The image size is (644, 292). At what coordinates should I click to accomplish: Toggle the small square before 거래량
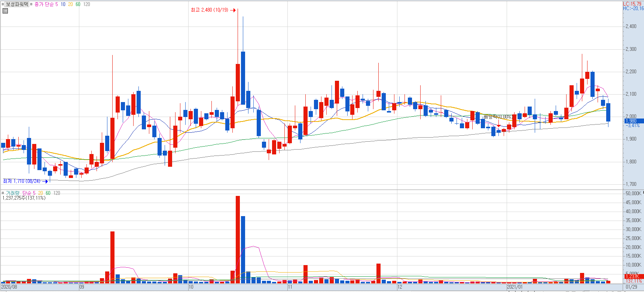pyautogui.click(x=3, y=193)
